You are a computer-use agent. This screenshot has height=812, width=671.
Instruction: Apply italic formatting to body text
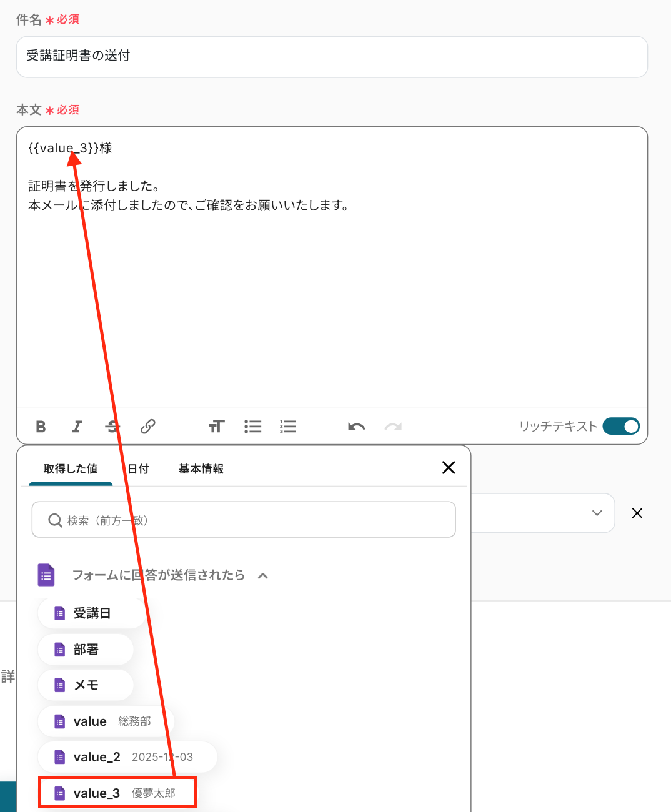point(77,427)
